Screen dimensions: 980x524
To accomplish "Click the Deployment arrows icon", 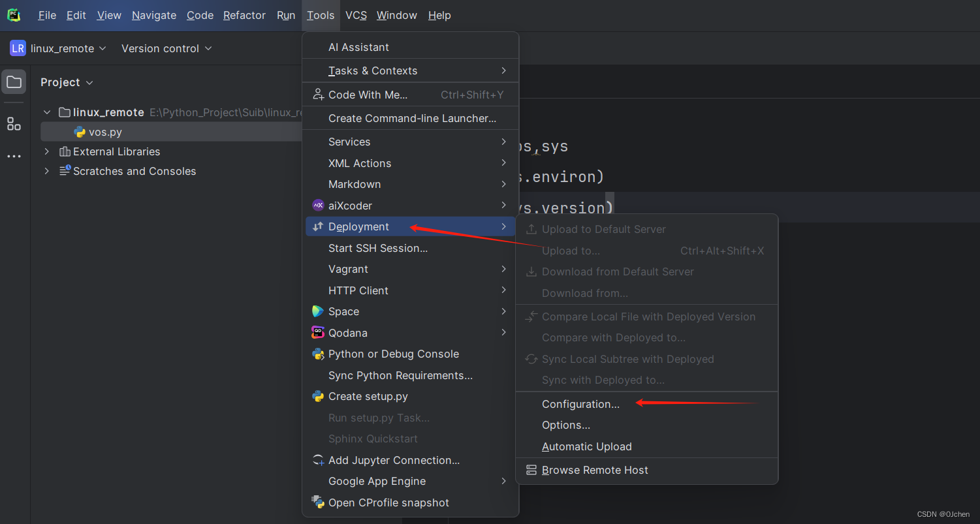I will click(x=318, y=226).
